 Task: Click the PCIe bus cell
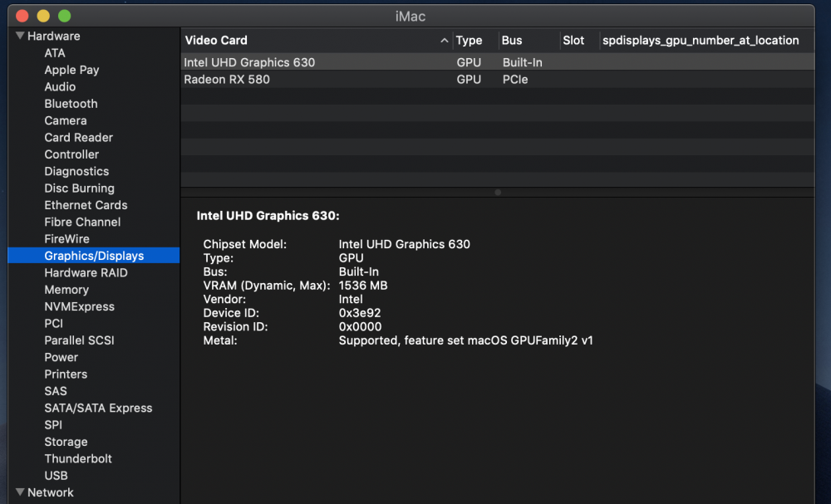click(515, 80)
